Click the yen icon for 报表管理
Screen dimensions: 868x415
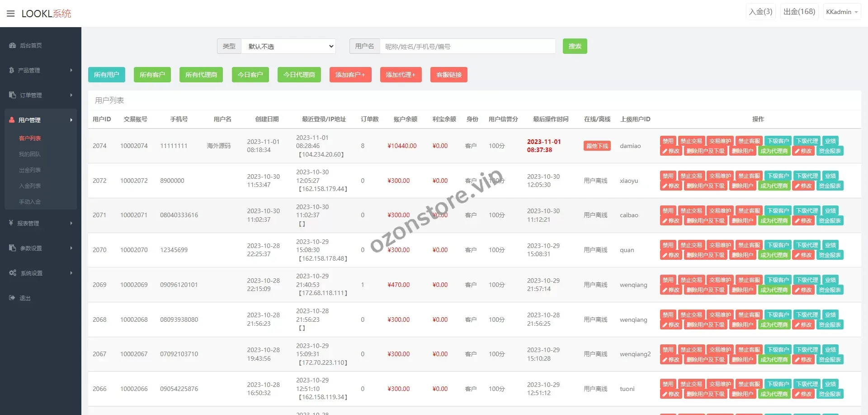(x=11, y=223)
